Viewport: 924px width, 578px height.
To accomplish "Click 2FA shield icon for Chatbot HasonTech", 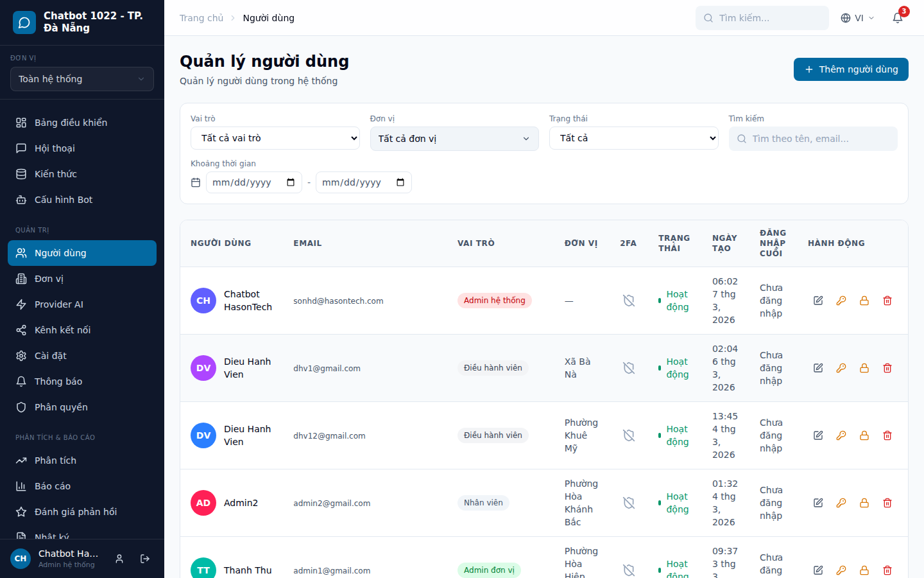I will [629, 301].
